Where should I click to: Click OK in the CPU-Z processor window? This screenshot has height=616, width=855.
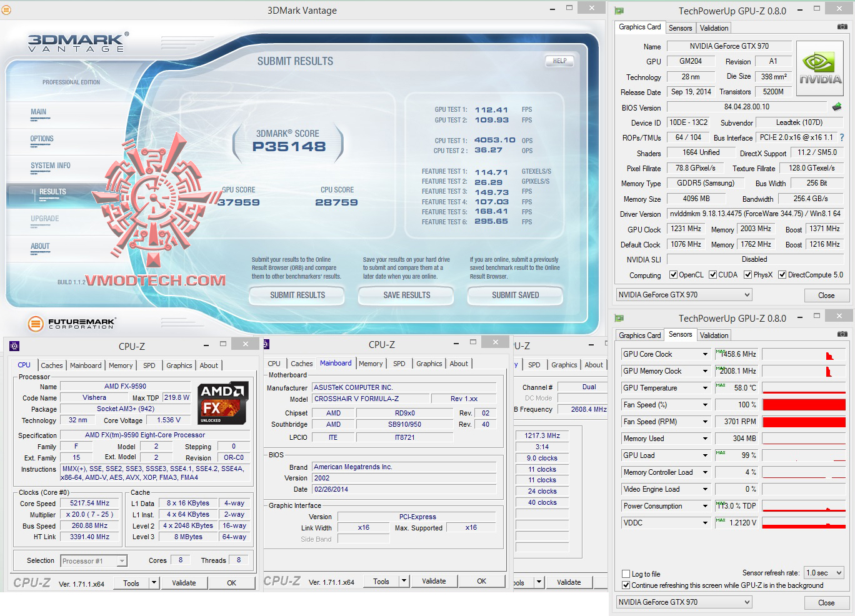click(x=231, y=583)
